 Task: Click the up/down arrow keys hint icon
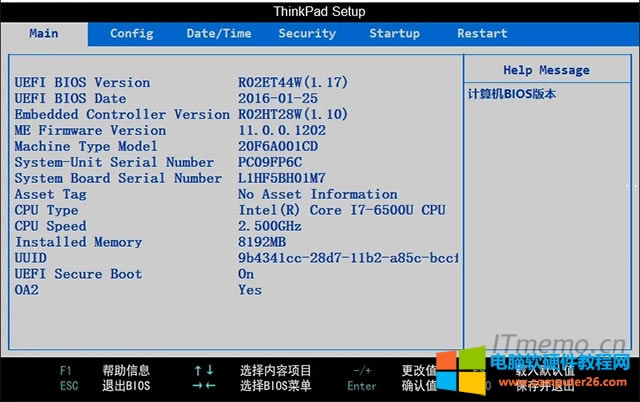(203, 370)
